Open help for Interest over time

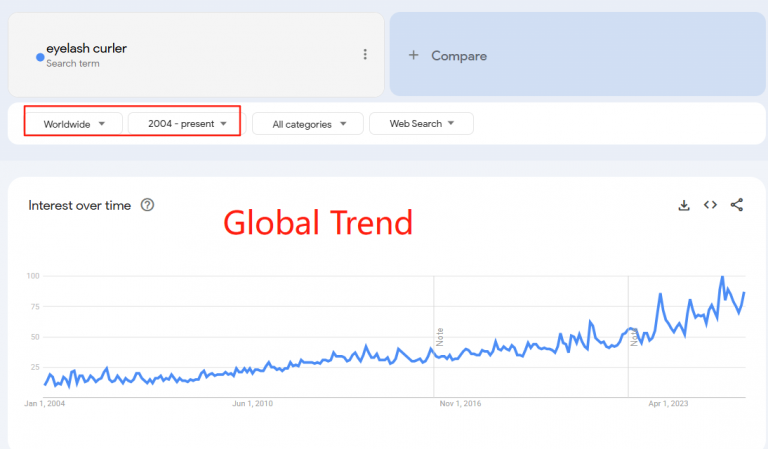147,205
